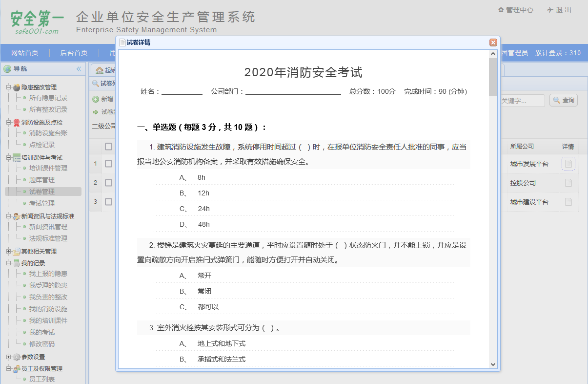This screenshot has height=384, width=588.
Task: Click the medal icon beside 消防设施及点检
Action: click(17, 123)
